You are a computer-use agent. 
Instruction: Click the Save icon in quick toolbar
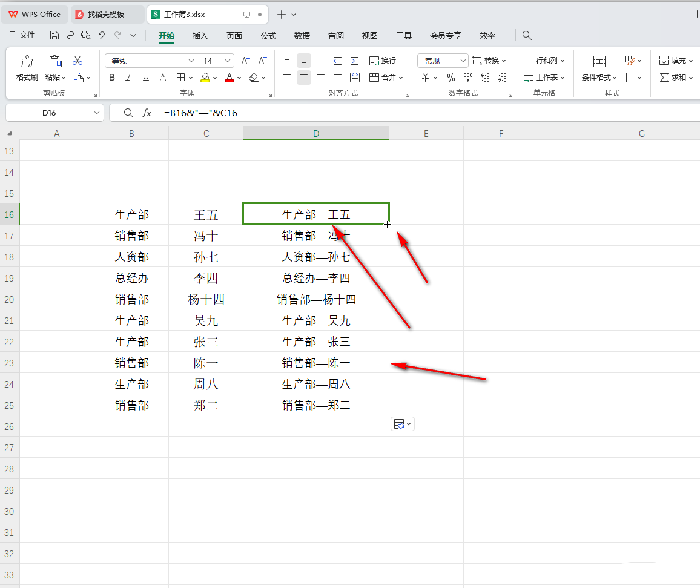54,35
